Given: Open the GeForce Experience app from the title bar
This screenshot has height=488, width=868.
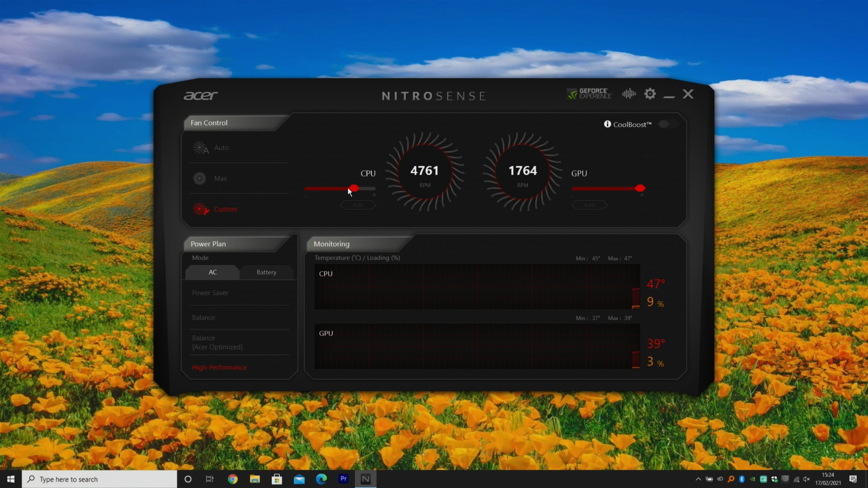Looking at the screenshot, I should click(589, 94).
